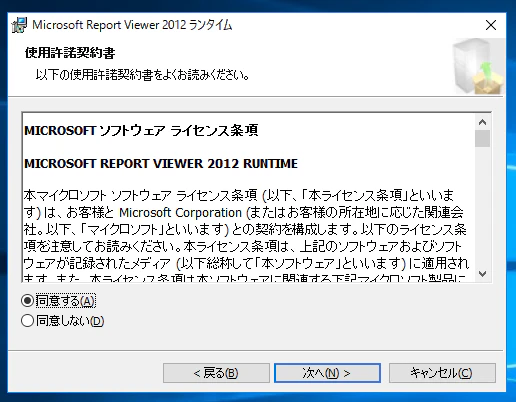Click the < 戻る(B) button

[x=216, y=373]
